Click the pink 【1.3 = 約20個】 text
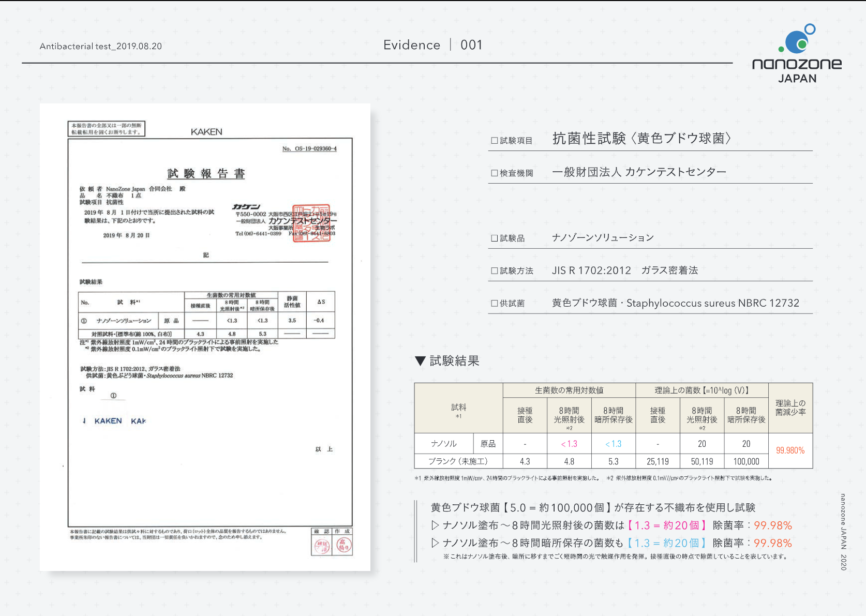This screenshot has width=866, height=616. coord(667,525)
